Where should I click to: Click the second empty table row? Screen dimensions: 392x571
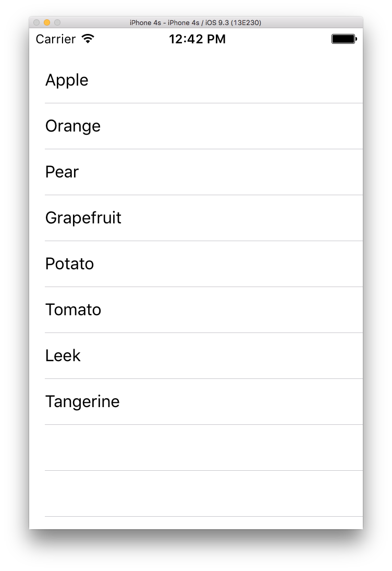196,493
